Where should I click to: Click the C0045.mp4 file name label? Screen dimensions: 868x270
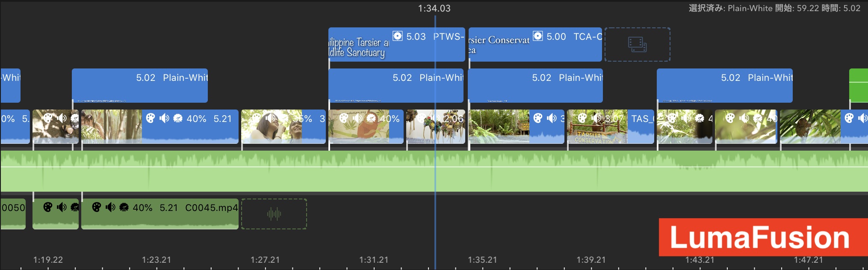[x=211, y=208]
